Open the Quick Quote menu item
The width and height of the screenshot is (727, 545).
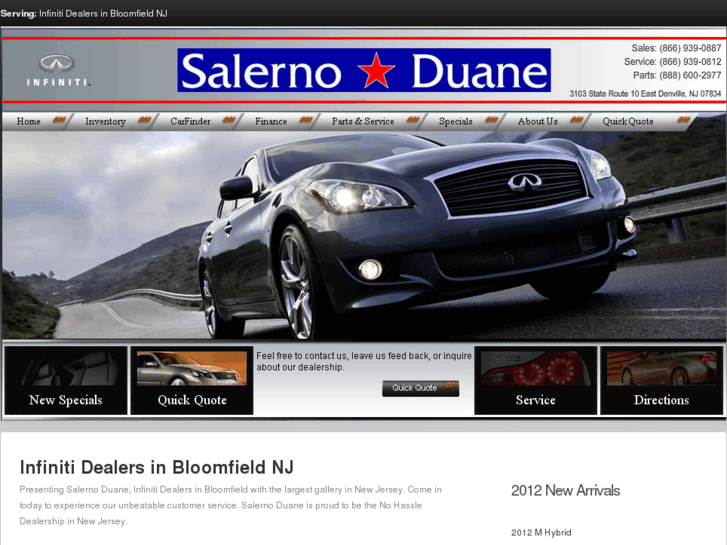pyautogui.click(x=628, y=121)
